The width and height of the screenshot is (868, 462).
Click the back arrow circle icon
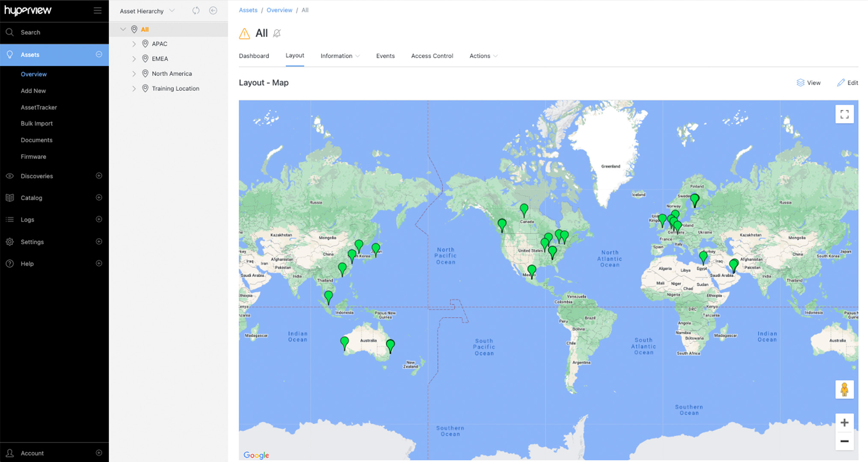(213, 11)
